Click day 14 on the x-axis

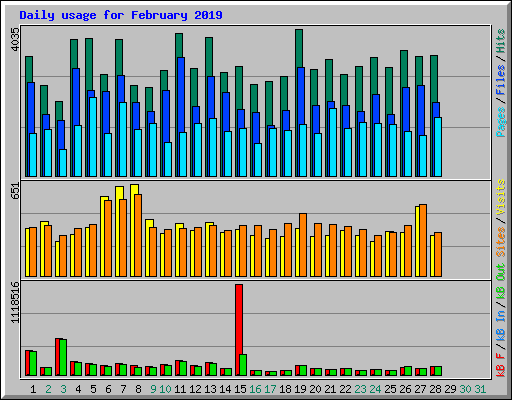pos(225,389)
